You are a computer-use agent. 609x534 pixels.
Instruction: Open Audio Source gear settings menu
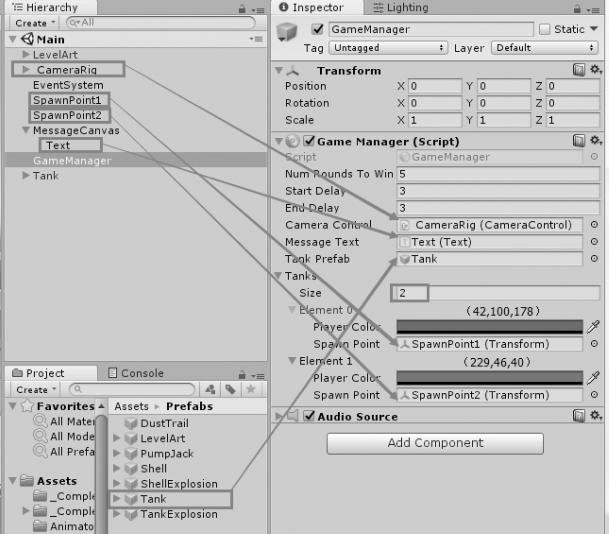(596, 415)
